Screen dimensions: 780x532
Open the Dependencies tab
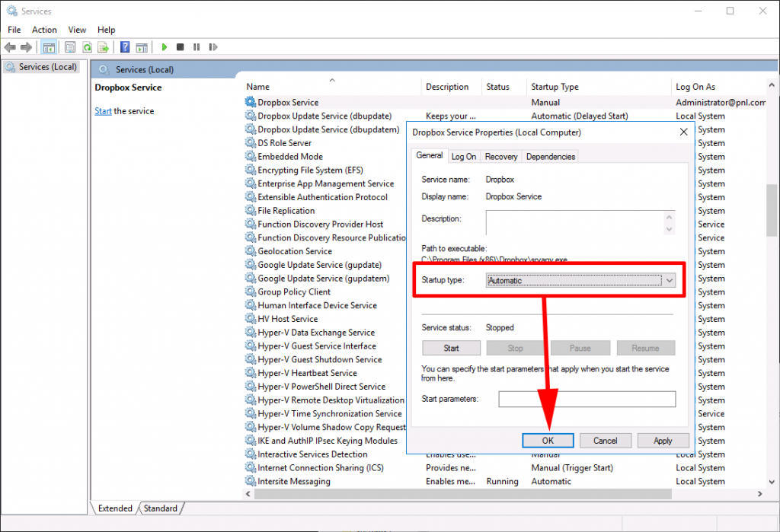550,156
